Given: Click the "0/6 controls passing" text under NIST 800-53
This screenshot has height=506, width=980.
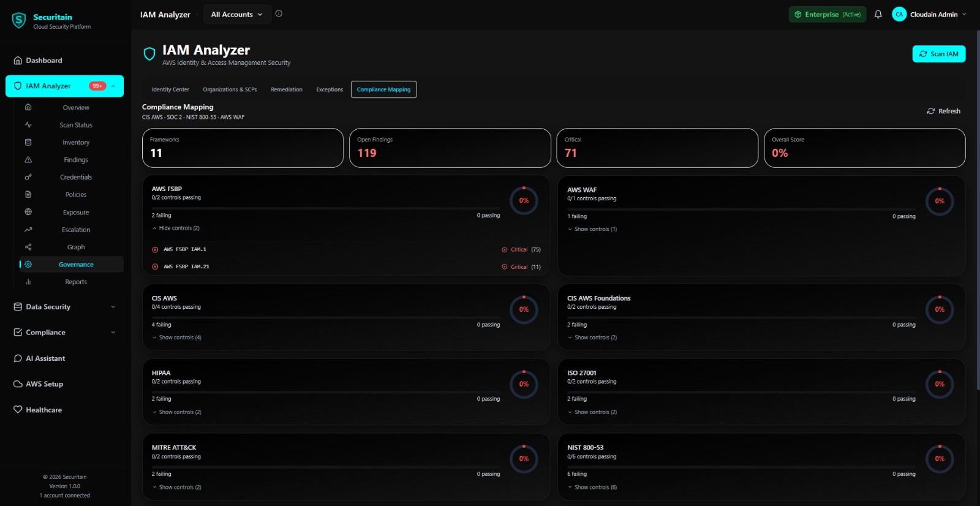Looking at the screenshot, I should click(x=592, y=456).
